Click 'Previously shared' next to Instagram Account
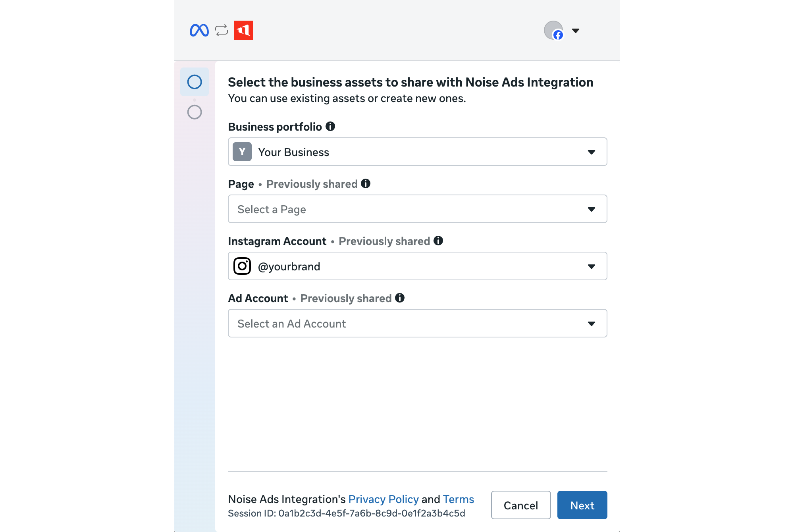The height and width of the screenshot is (532, 794). click(x=384, y=241)
